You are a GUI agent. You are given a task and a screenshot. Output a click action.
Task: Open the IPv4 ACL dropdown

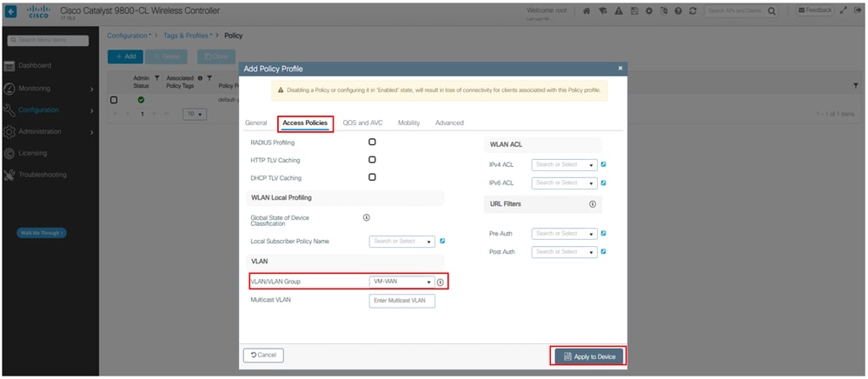tap(565, 164)
